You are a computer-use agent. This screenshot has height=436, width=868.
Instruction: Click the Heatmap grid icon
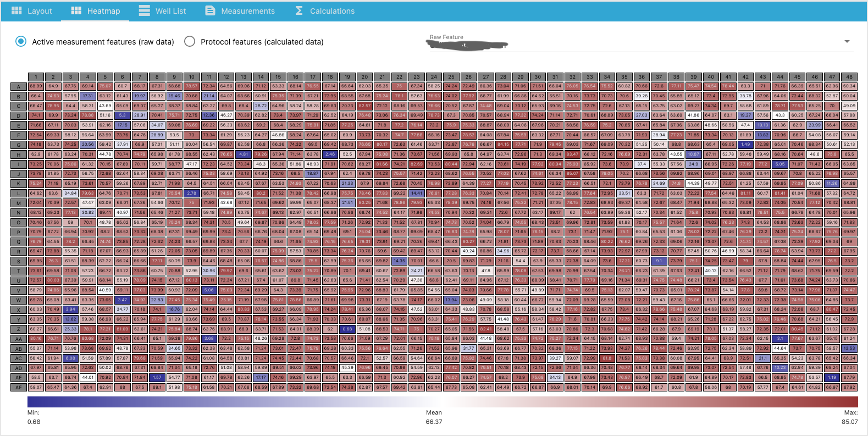pos(76,10)
